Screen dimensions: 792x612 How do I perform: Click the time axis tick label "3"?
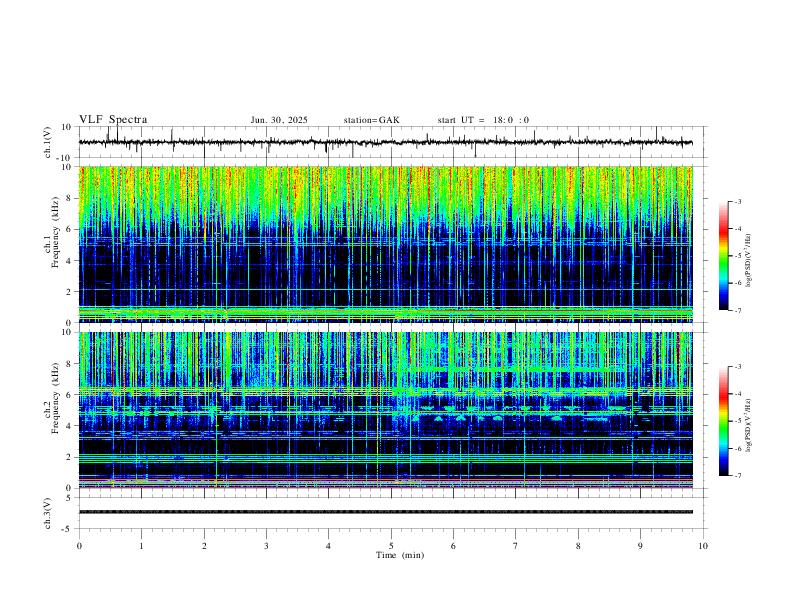click(x=266, y=546)
